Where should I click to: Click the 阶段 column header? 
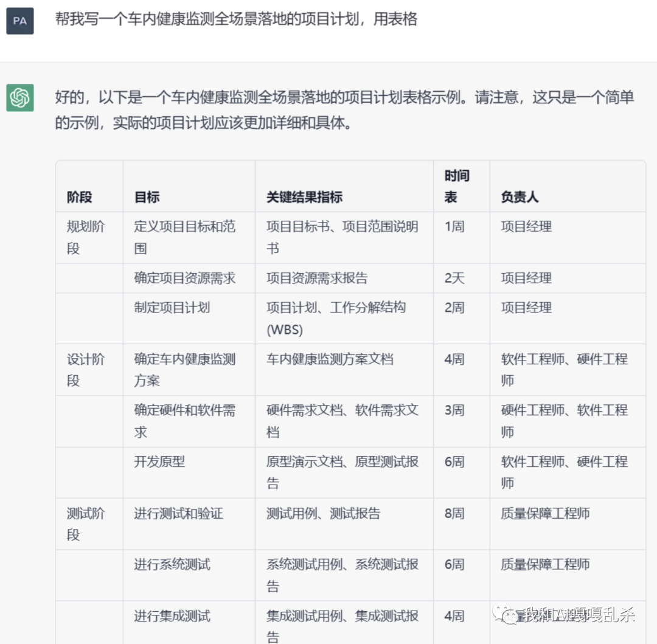[x=80, y=197]
